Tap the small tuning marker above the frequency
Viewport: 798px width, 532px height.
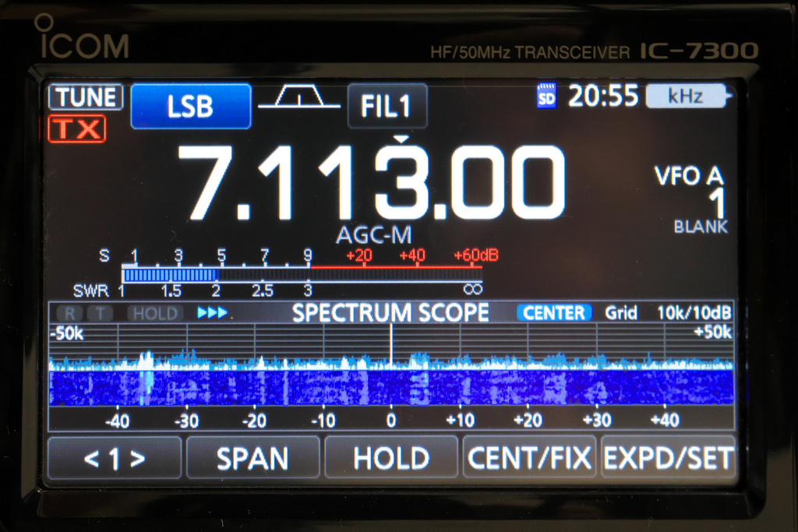click(x=401, y=139)
